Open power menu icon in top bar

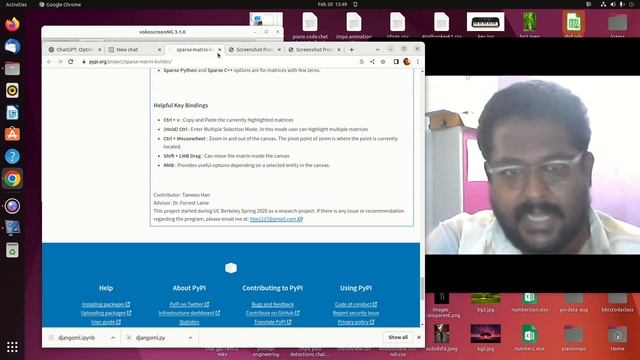tap(631, 4)
